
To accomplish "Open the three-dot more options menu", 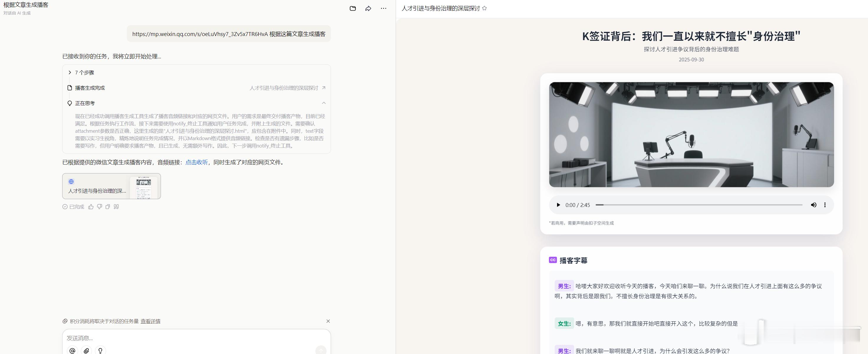I will (383, 9).
